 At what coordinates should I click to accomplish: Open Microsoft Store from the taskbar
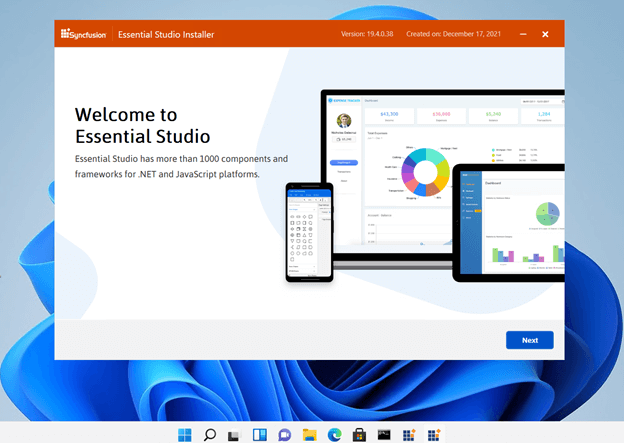pos(359,434)
